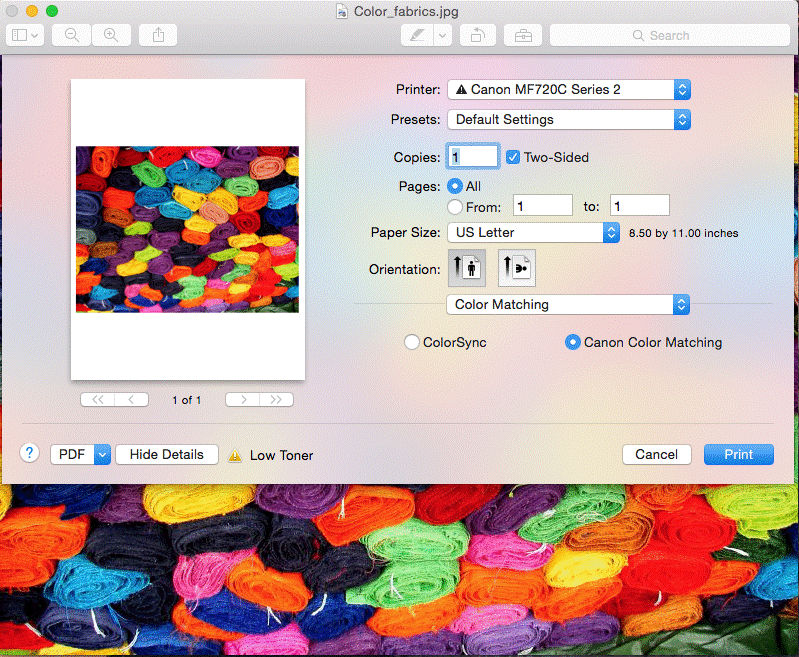This screenshot has width=799, height=657.
Task: Click the toolbar Search field
Action: point(670,35)
